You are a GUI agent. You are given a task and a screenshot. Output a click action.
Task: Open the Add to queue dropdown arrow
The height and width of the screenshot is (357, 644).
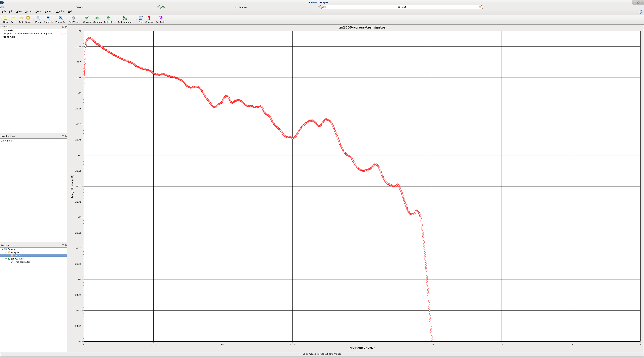(x=136, y=19)
